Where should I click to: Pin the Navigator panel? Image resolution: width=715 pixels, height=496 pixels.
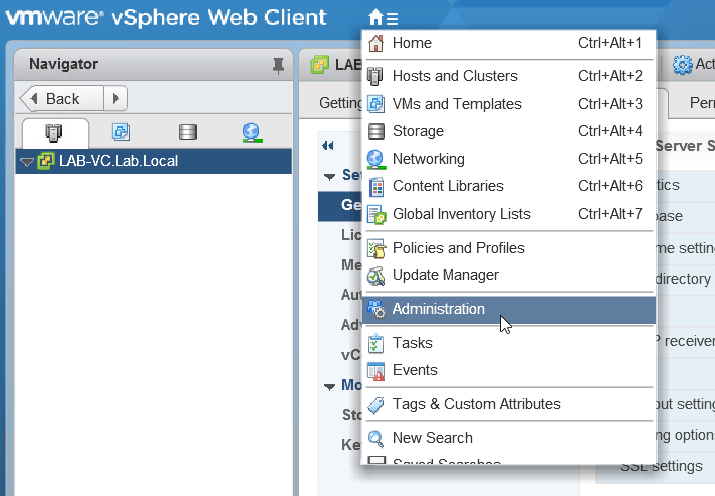[x=278, y=65]
